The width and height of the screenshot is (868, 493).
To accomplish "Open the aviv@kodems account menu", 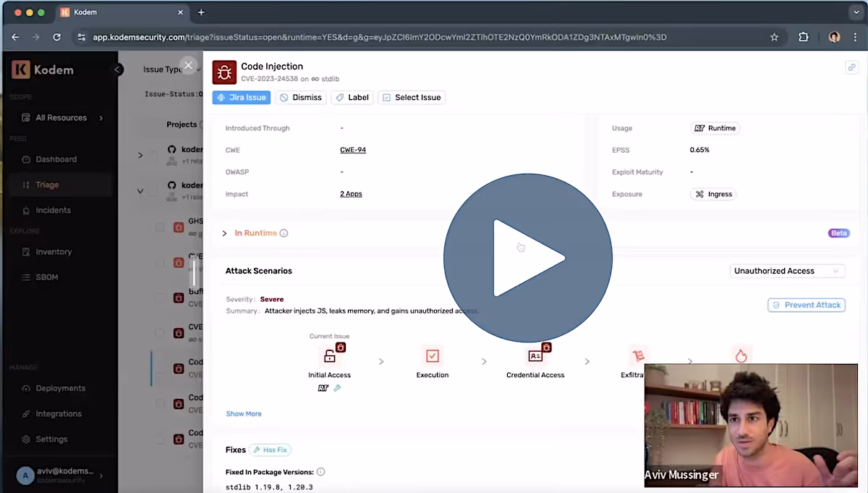I will [x=59, y=475].
